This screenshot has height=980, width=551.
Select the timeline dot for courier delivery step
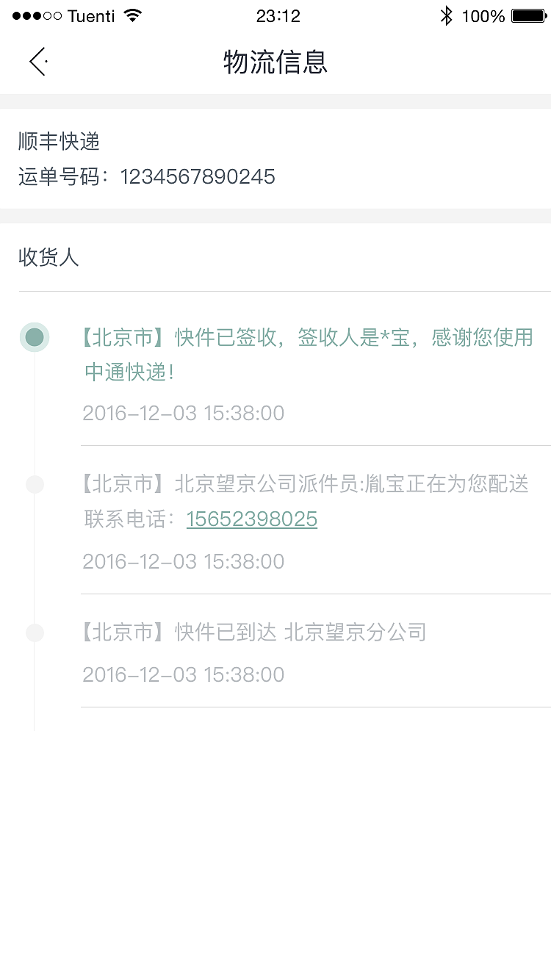35,484
